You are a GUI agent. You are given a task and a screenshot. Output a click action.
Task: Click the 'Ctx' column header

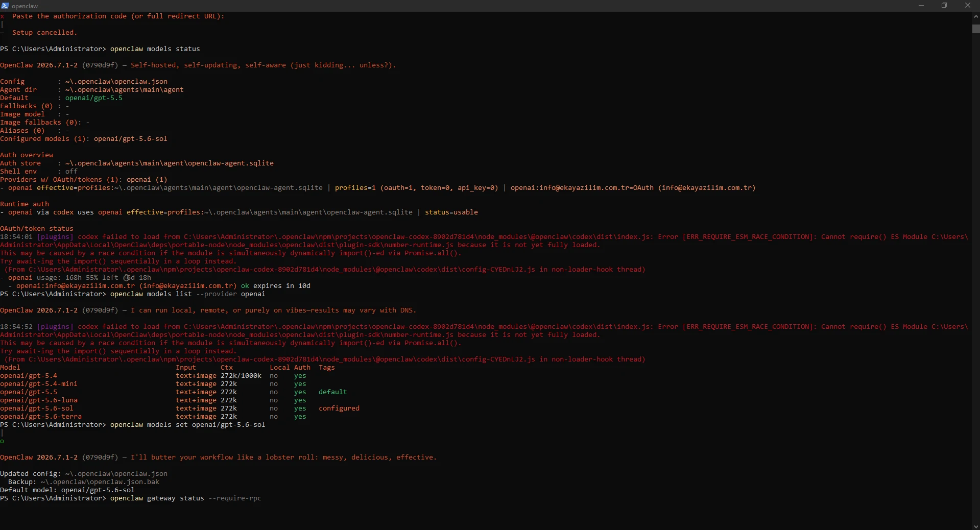point(227,368)
